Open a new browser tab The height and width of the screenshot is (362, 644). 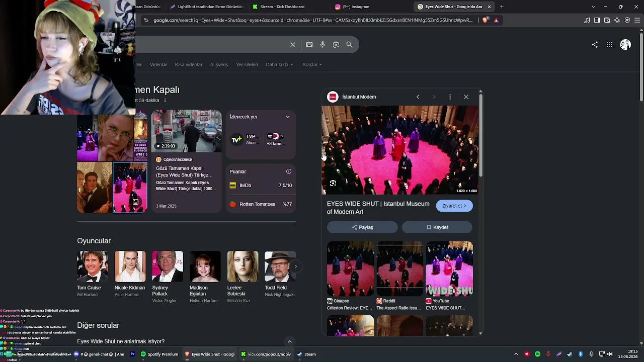[x=502, y=7]
